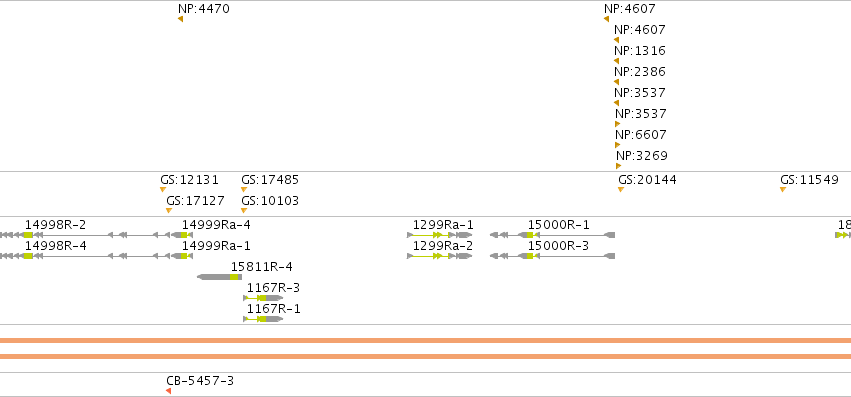Select the upper orange track bar
The width and height of the screenshot is (851, 397).
(x=426, y=341)
